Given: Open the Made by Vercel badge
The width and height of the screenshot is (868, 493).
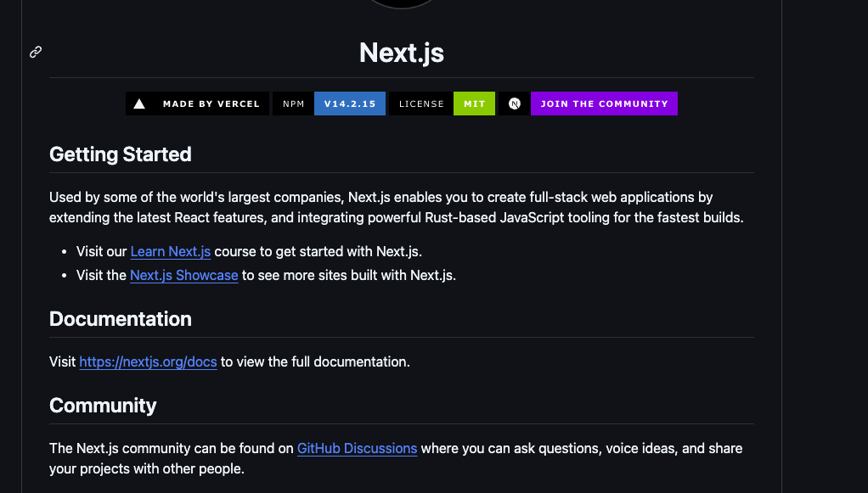Looking at the screenshot, I should pyautogui.click(x=198, y=104).
